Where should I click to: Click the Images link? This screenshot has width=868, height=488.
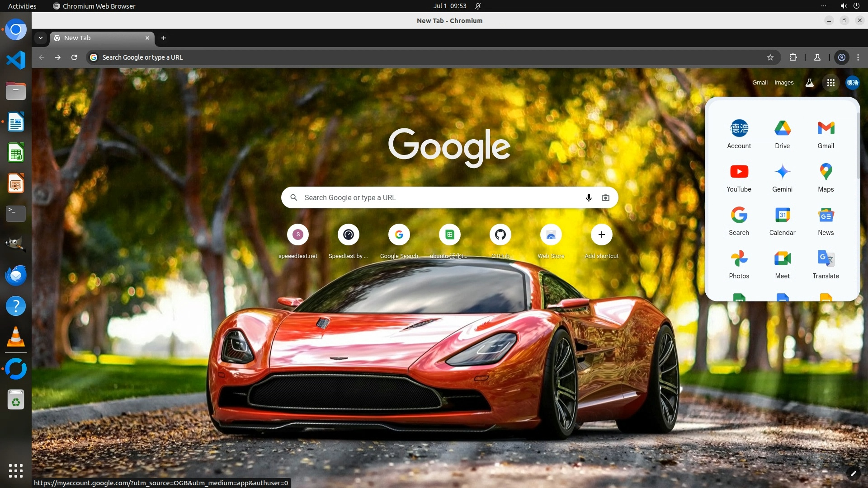coord(784,83)
